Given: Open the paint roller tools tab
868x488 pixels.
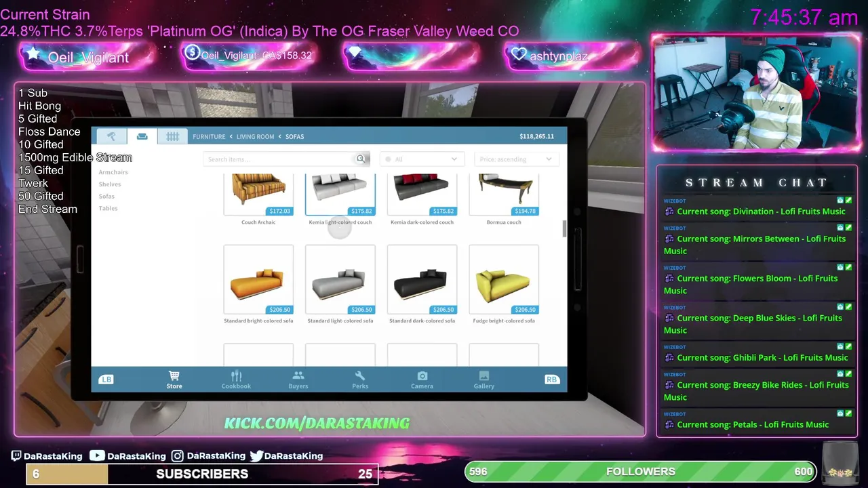Looking at the screenshot, I should (x=111, y=136).
